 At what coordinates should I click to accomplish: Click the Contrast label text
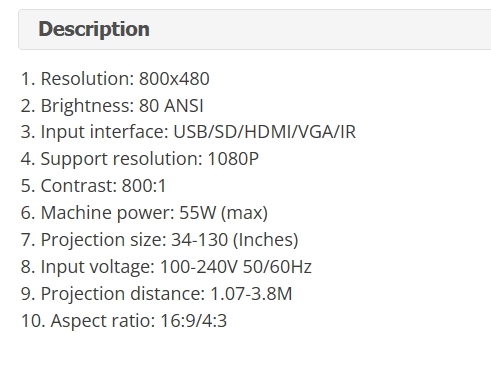(x=79, y=186)
